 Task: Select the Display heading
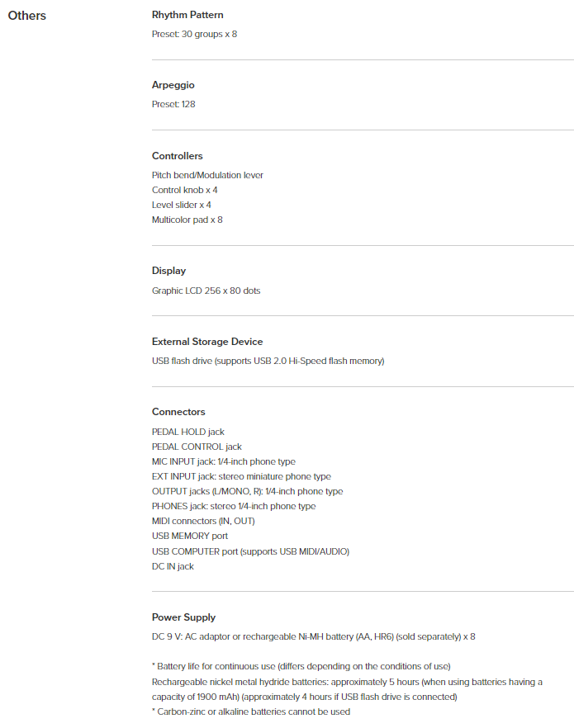pyautogui.click(x=169, y=271)
